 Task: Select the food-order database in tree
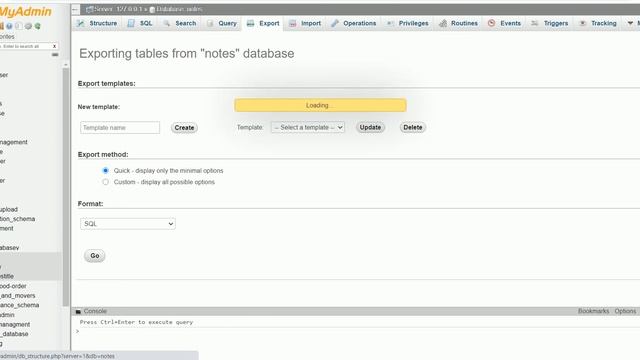click(13, 286)
